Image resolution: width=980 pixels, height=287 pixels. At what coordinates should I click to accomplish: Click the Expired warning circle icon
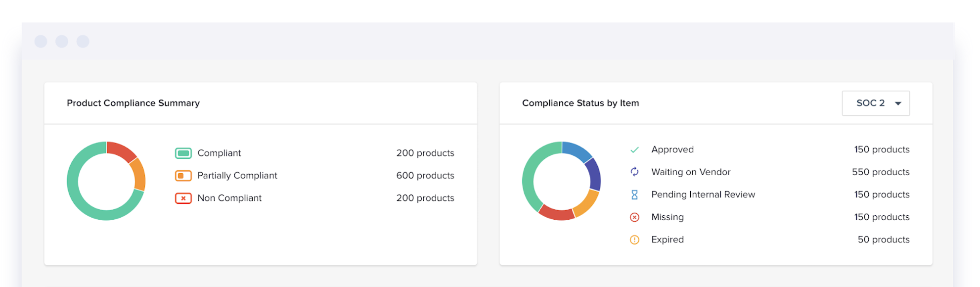tap(634, 240)
